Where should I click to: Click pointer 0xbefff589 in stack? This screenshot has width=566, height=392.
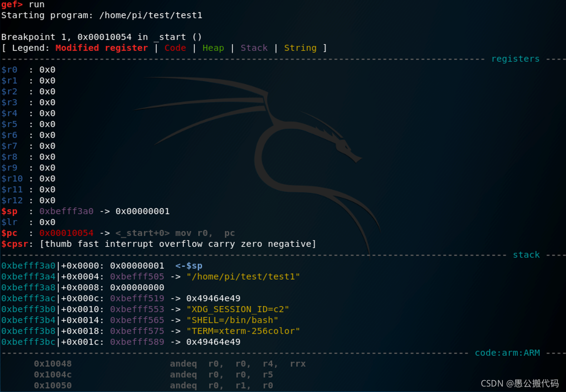pyautogui.click(x=137, y=342)
